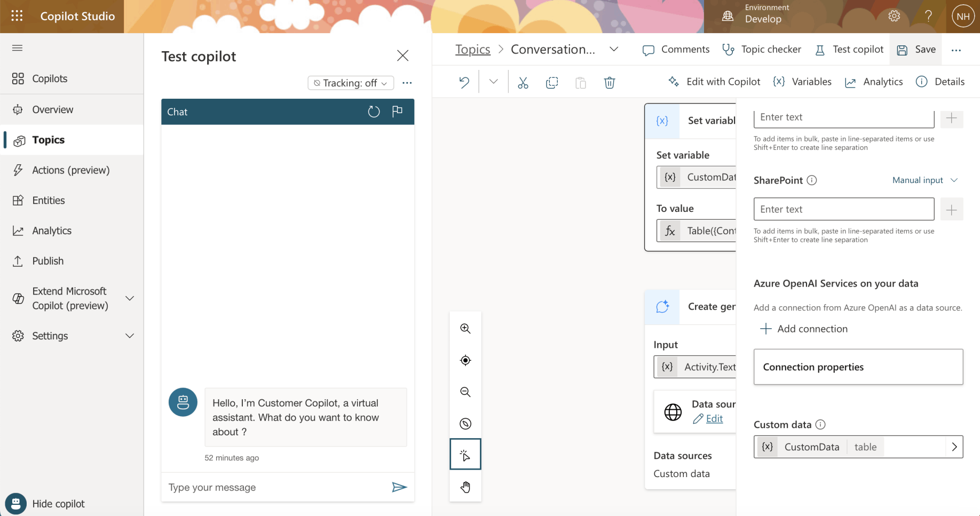Undo the last canvas edit
This screenshot has height=516, width=980.
[464, 82]
